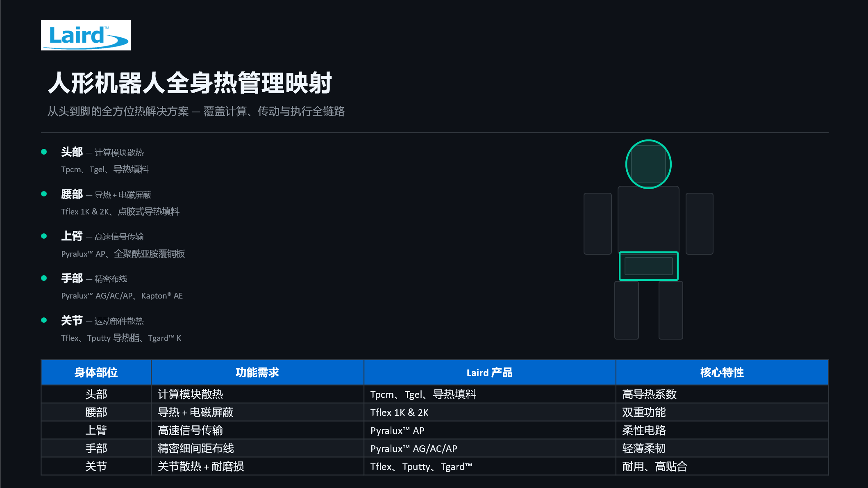
Task: Click the Laird 产品 table header
Action: pos(490,372)
